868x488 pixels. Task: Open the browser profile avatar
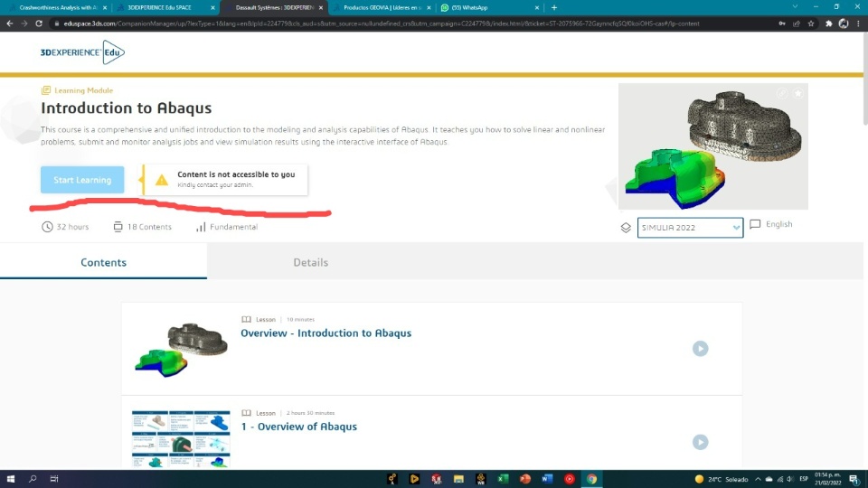click(844, 23)
